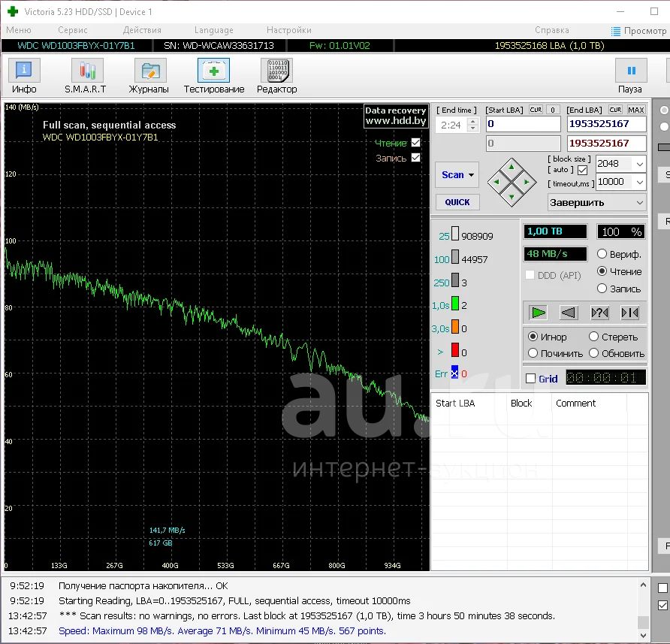Open the block size 2048 dropdown
Image resolution: width=670 pixels, height=644 pixels.
640,164
